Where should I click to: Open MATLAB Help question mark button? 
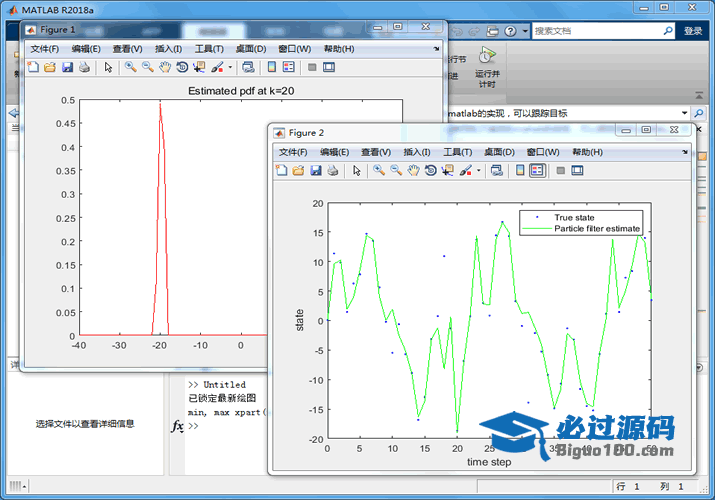click(x=510, y=31)
